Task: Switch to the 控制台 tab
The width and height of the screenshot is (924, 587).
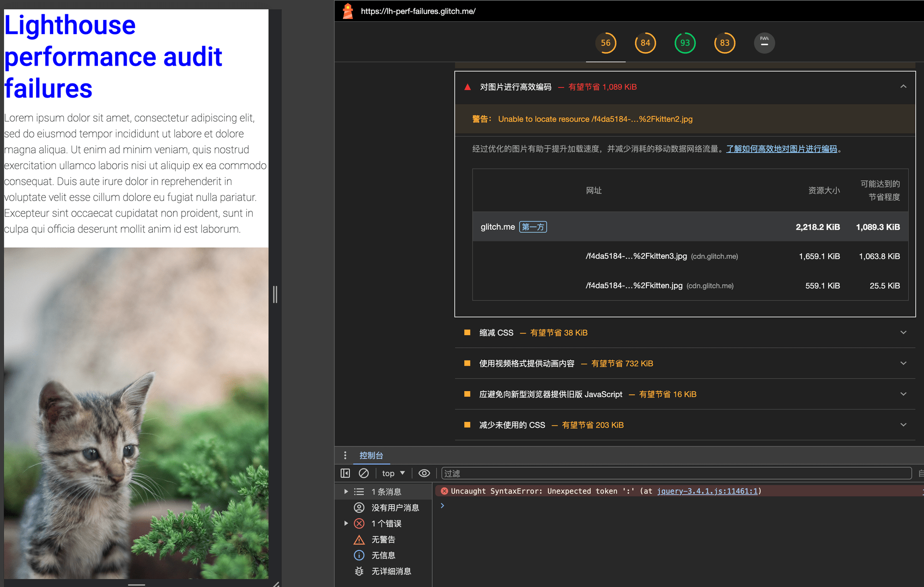Action: tap(371, 455)
